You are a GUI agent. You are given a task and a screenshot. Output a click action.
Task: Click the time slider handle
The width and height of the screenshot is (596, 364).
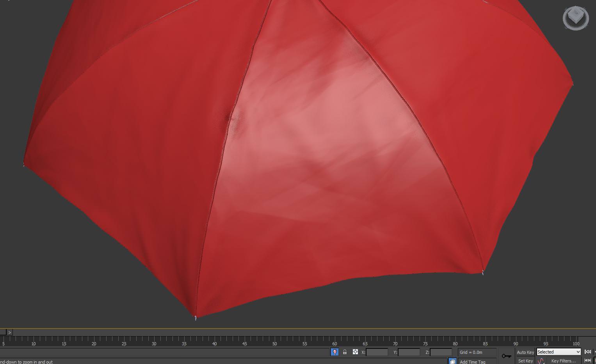coord(3,332)
